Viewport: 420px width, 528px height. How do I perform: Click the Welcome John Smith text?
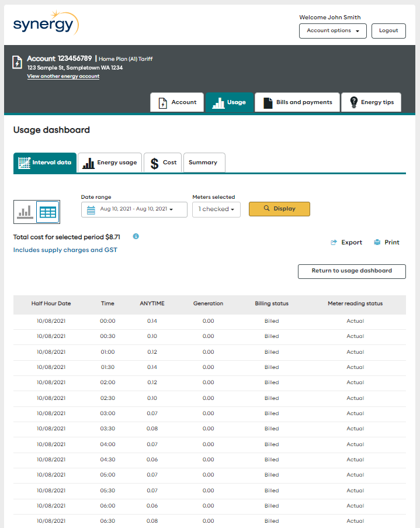coord(330,18)
